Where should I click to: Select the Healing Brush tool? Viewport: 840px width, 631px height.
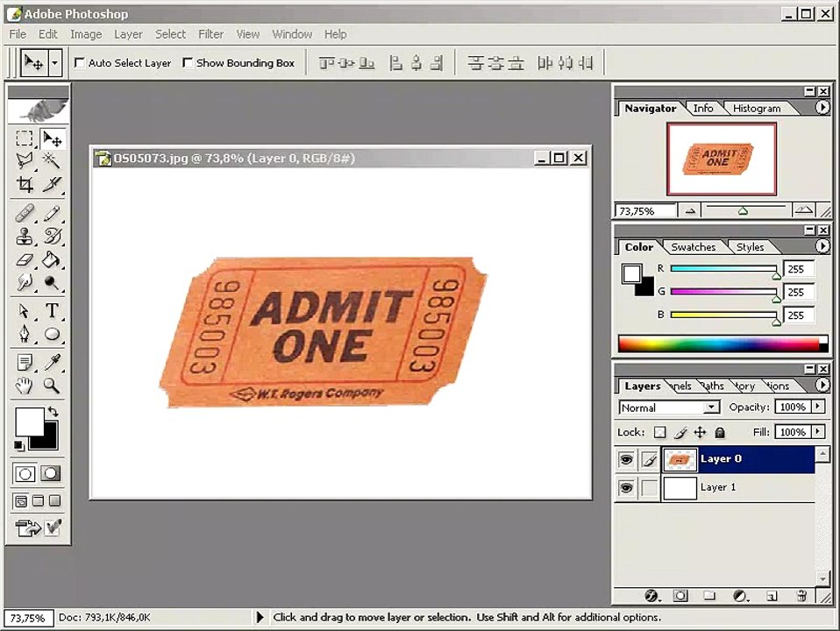pos(24,213)
